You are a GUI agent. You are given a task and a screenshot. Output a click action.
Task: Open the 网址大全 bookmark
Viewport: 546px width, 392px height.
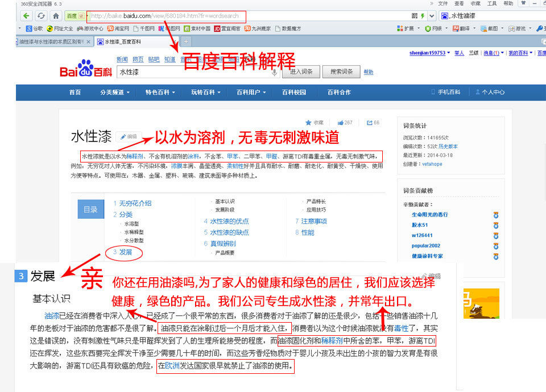(x=60, y=28)
